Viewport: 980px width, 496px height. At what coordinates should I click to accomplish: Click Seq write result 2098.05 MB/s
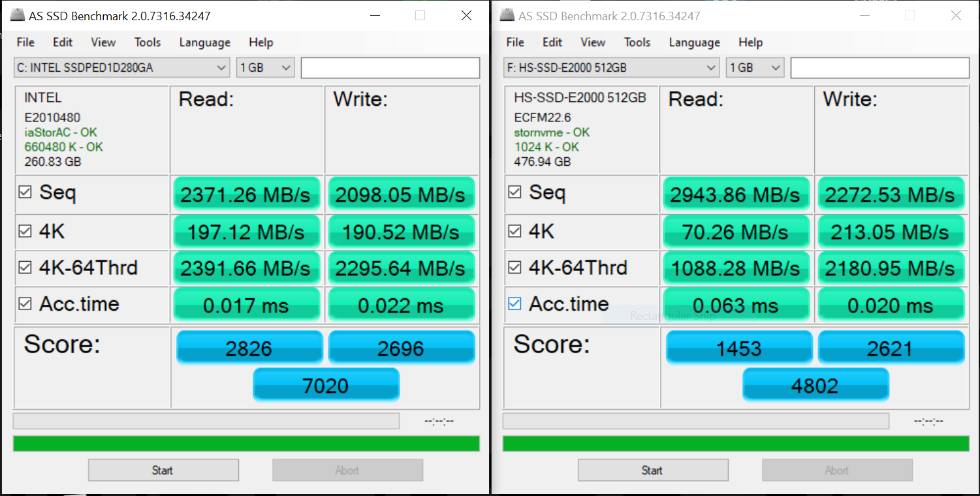(x=402, y=194)
